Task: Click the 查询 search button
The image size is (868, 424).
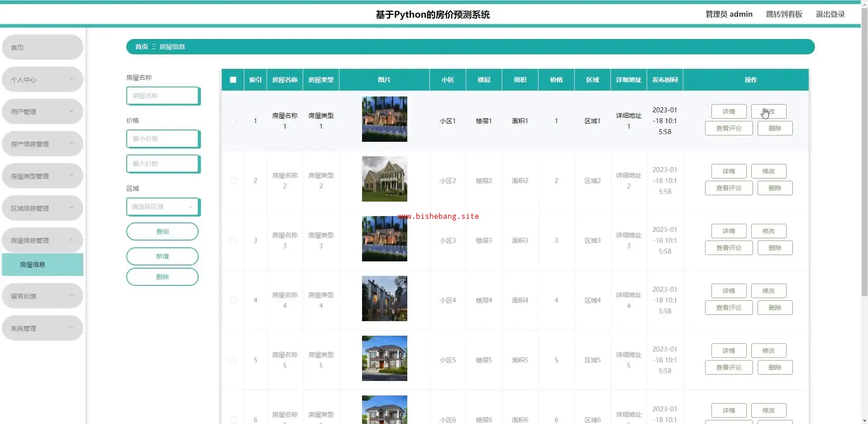Action: click(162, 231)
